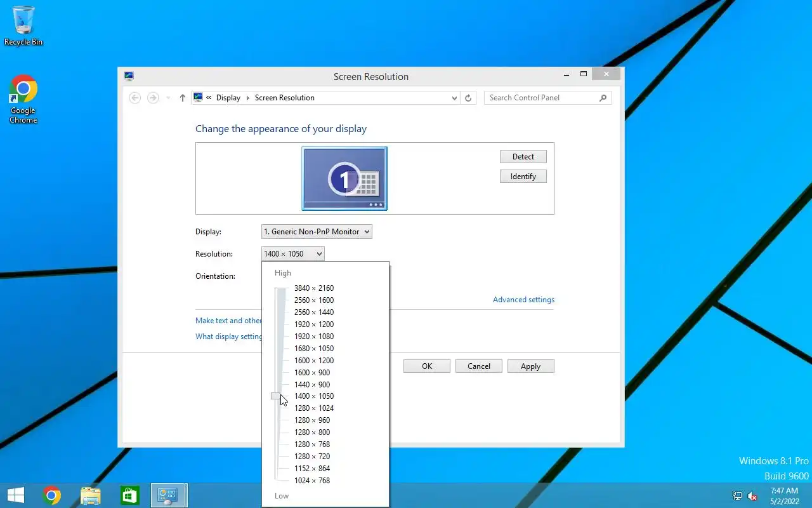Select 2560 × 1440 resolution
The image size is (812, 508).
click(x=314, y=312)
